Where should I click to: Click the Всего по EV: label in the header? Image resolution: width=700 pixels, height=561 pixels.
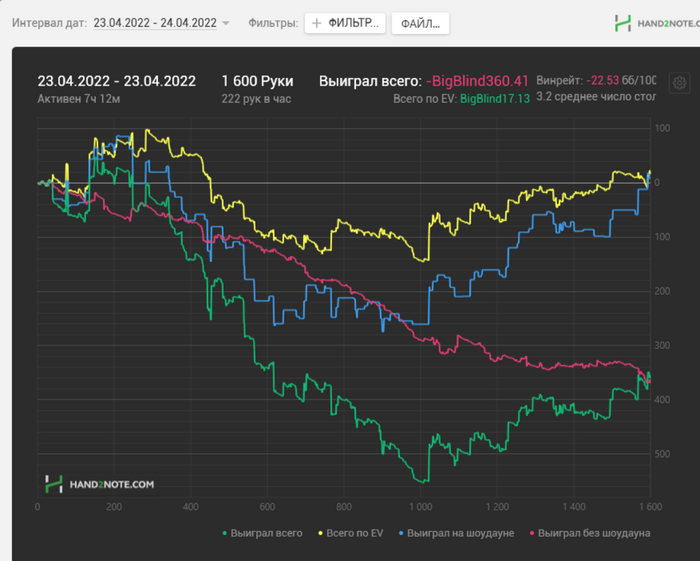pyautogui.click(x=425, y=99)
